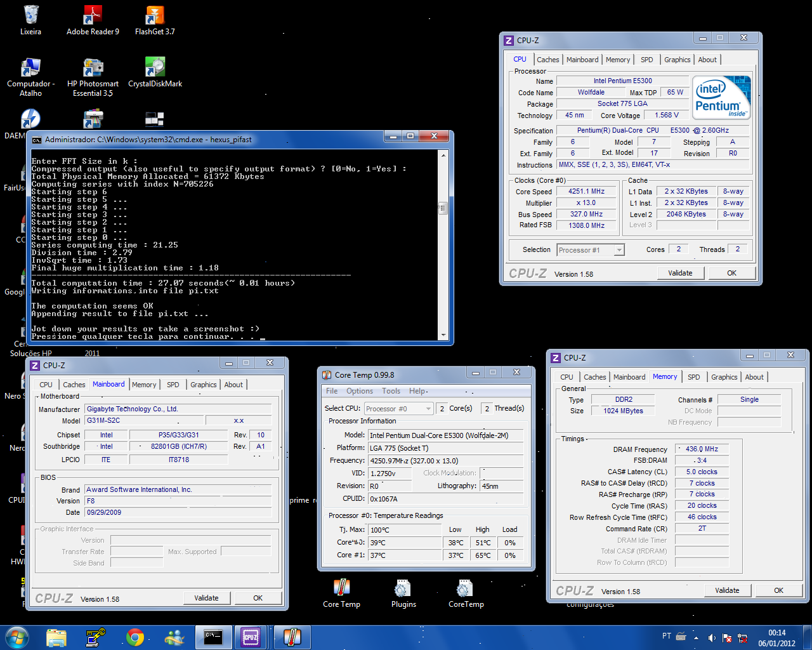Open CPU tab in CPU-Z Memory window
This screenshot has height=650, width=812.
point(566,377)
